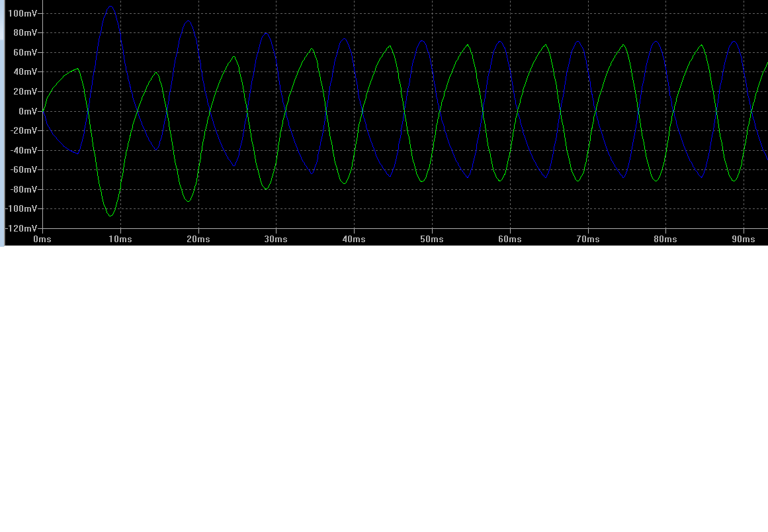Click the -120mV vertical axis label
The width and height of the screenshot is (768, 532).
(x=21, y=228)
